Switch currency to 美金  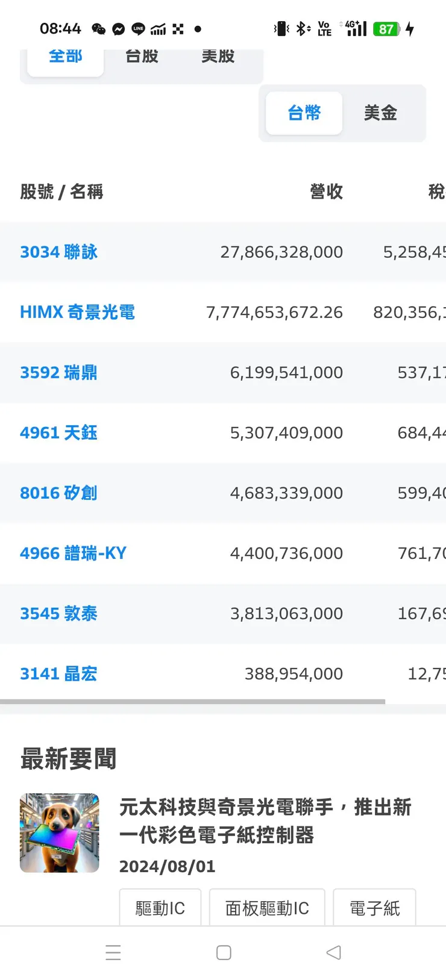[x=380, y=113]
